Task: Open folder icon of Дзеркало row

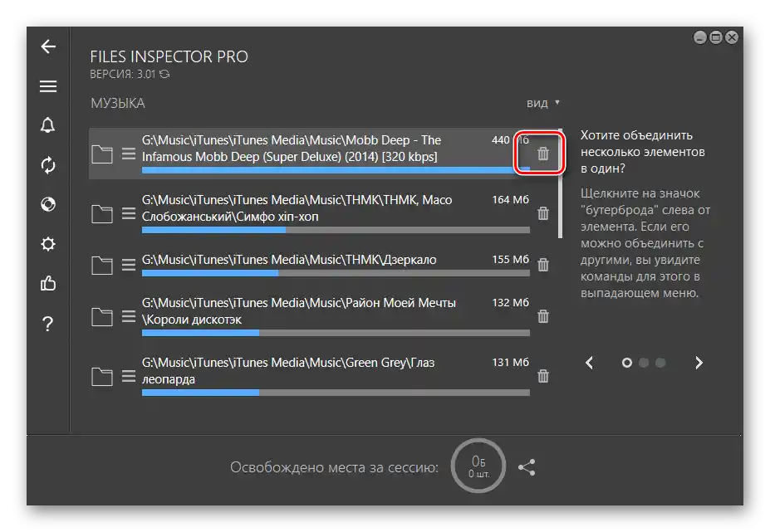Action: tap(102, 266)
